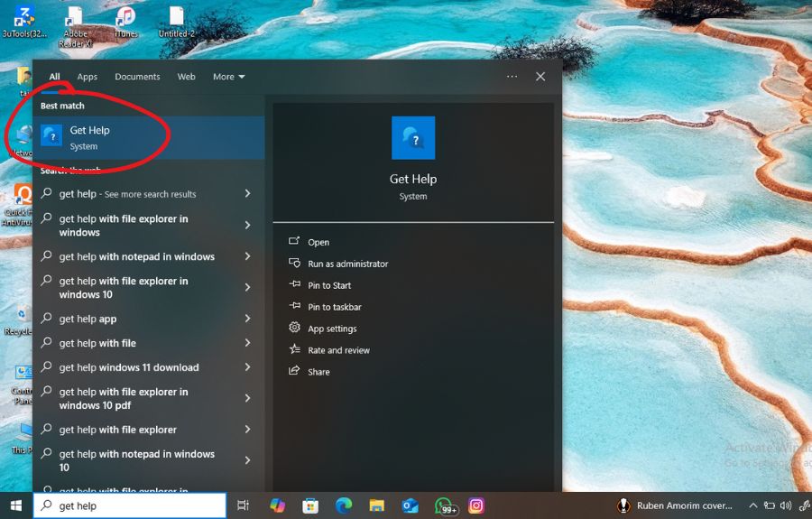Expand arrow for 'get help with file explorer' suggestion
Image resolution: width=812 pixels, height=519 pixels.
[x=247, y=429]
